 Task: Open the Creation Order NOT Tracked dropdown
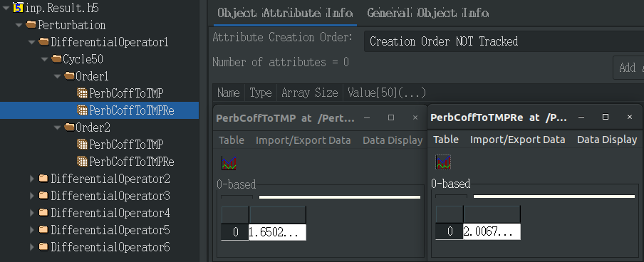(x=504, y=41)
